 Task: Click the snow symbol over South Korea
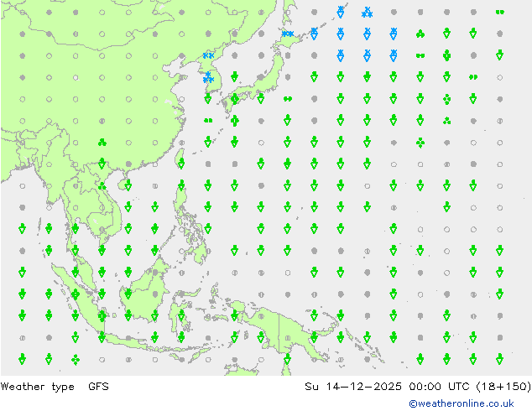coord(208,77)
